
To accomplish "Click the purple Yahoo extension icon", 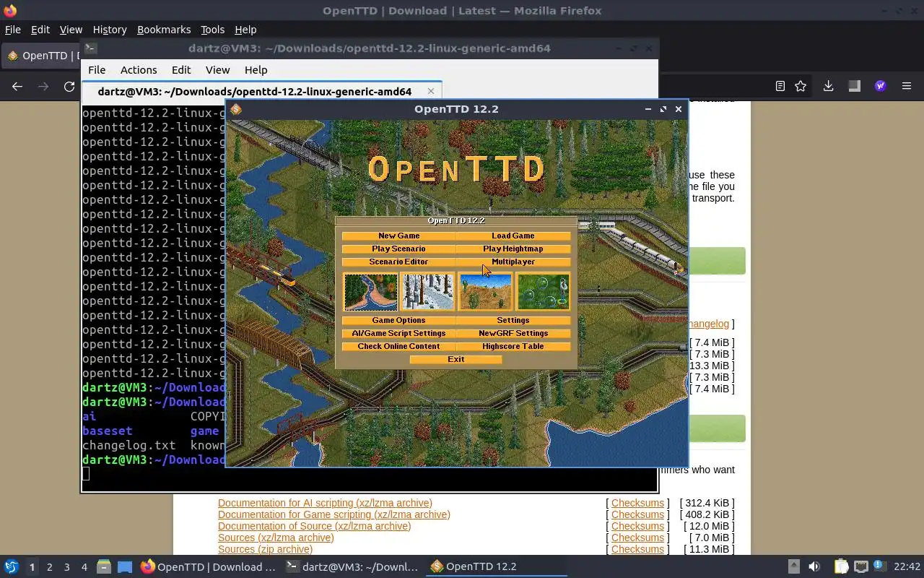I will [x=880, y=86].
